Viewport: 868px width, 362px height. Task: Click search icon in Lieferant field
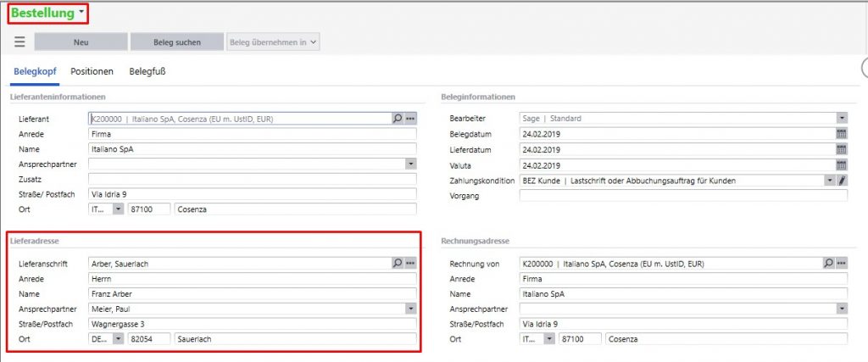coord(398,119)
